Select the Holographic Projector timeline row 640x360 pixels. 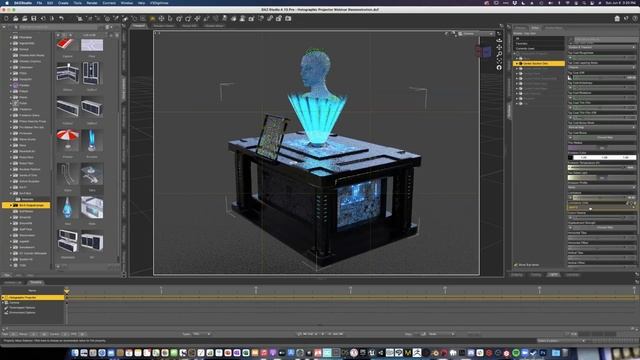point(33,298)
